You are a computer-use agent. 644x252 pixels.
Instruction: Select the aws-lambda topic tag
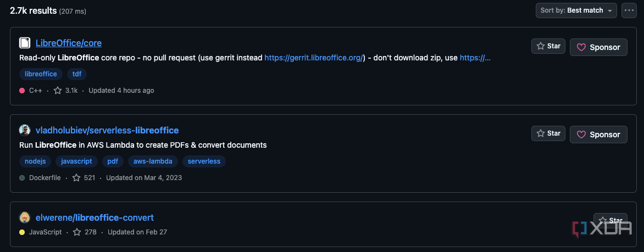[153, 161]
